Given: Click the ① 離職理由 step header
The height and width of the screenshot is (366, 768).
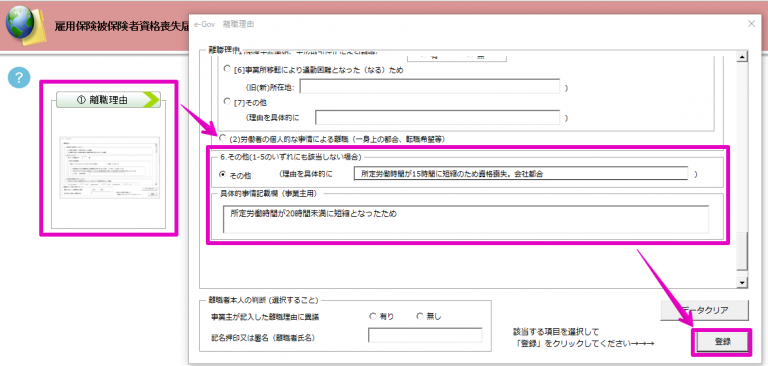Looking at the screenshot, I should (108, 99).
